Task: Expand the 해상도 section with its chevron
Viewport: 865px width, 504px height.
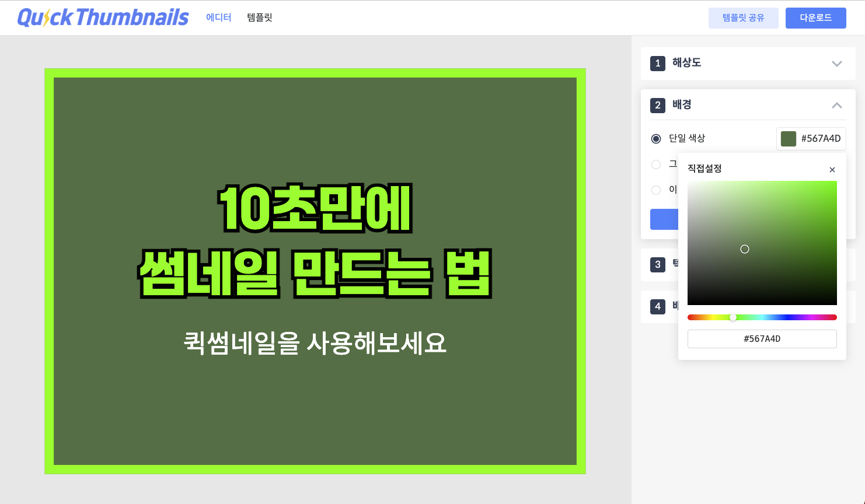Action: [836, 64]
